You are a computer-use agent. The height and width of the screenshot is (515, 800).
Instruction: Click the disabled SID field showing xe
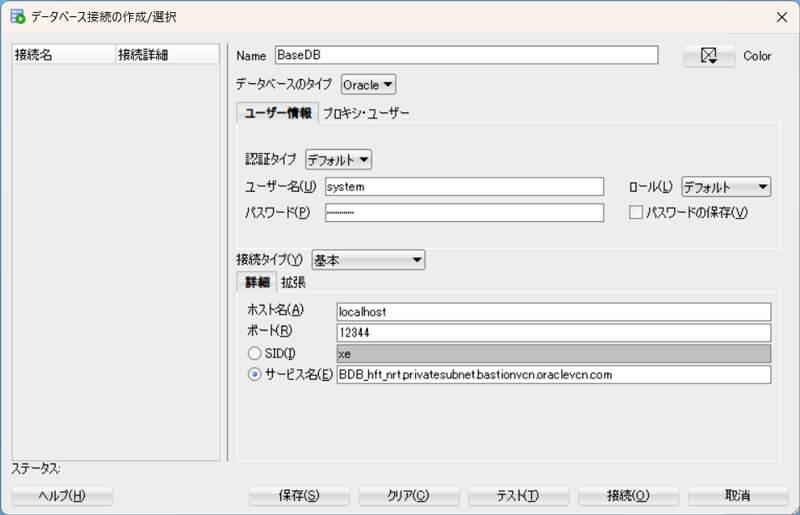coord(554,354)
